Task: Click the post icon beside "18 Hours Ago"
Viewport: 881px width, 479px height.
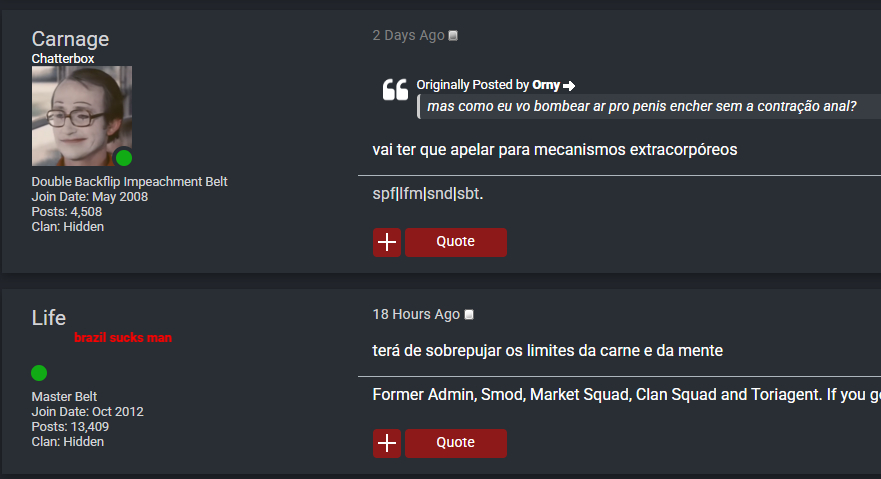Action: [x=469, y=315]
